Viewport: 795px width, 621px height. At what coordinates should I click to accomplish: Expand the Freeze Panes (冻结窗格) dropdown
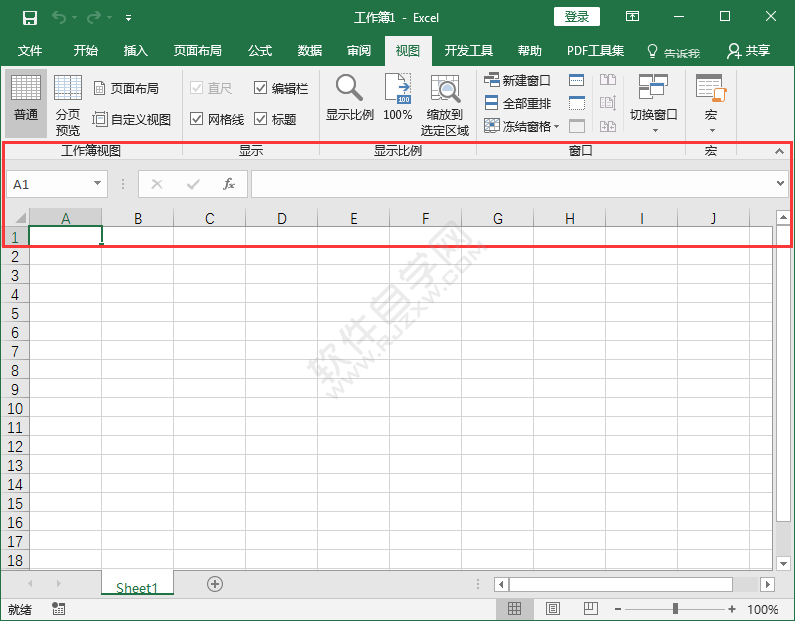(x=557, y=127)
